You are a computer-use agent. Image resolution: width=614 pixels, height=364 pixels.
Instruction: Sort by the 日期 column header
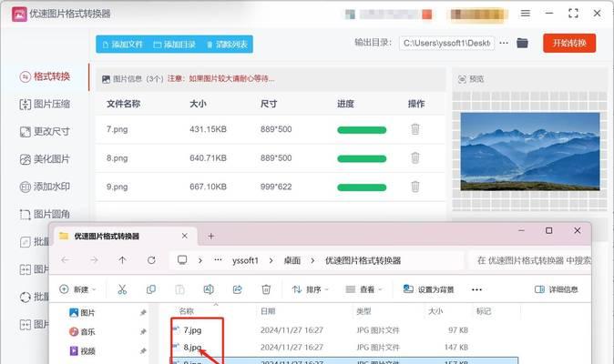coord(268,311)
